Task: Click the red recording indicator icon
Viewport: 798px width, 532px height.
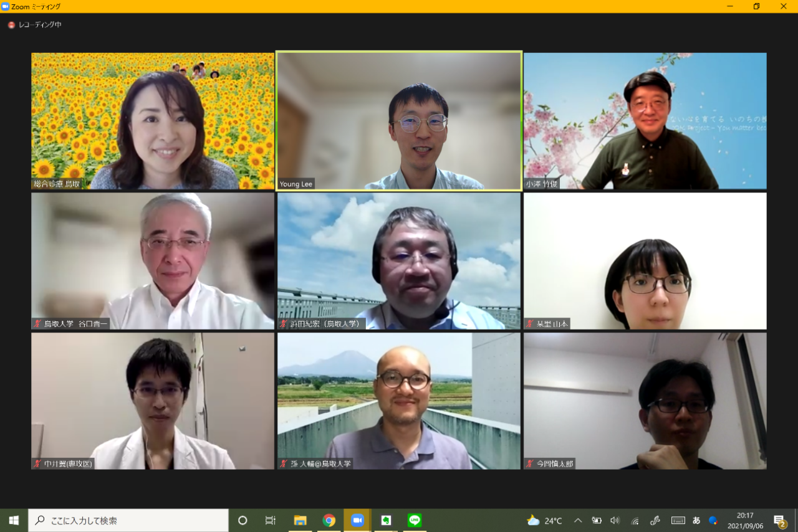Action: point(11,25)
